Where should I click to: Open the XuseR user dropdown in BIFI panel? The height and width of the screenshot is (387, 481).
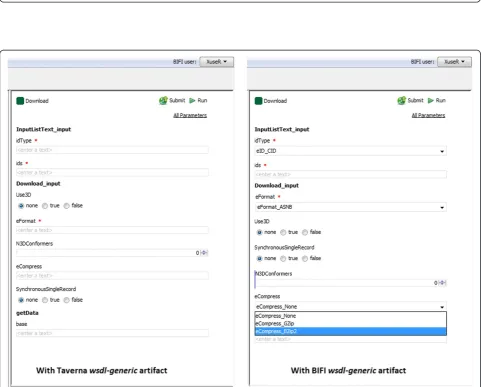tap(454, 62)
